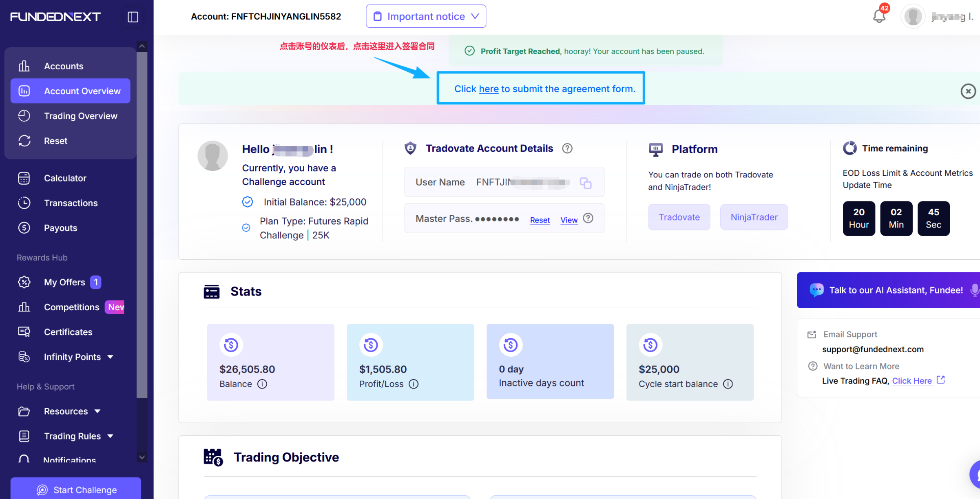Close the agreement form banner
This screenshot has width=980, height=499.
968,91
